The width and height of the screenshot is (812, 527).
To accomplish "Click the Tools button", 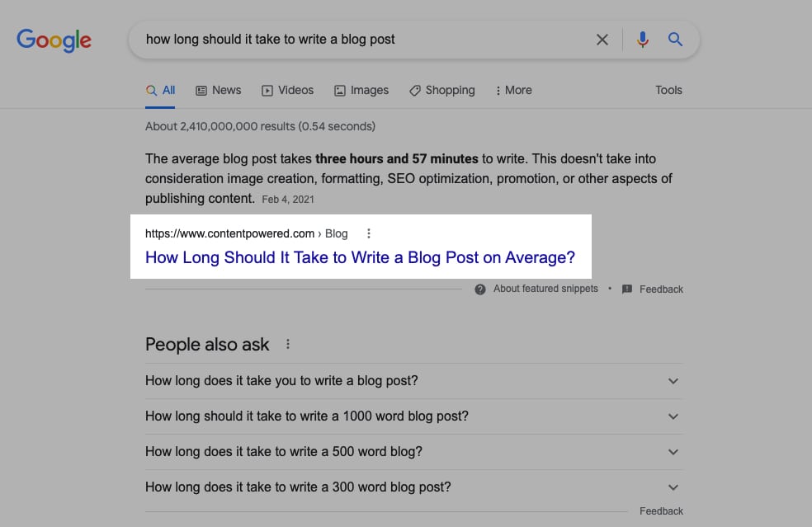I will click(668, 91).
